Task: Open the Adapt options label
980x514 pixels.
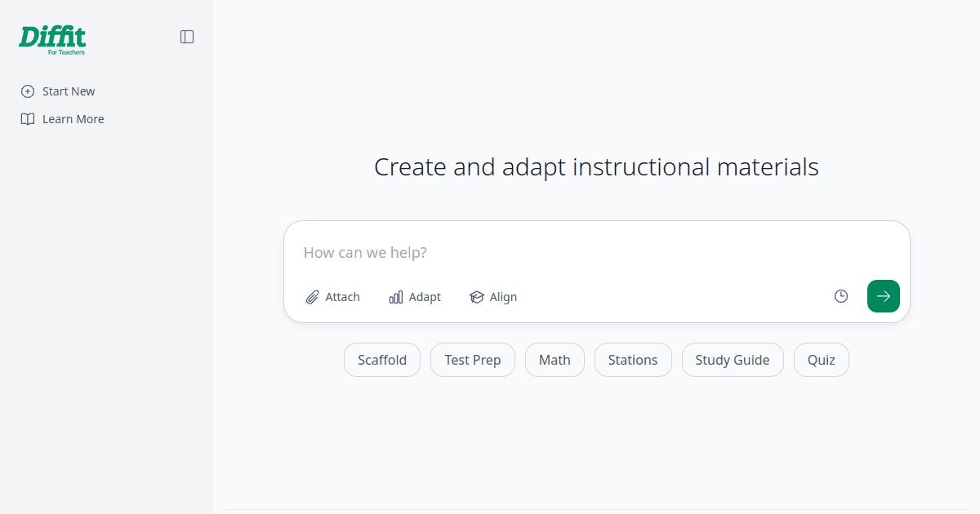Action: click(x=425, y=297)
